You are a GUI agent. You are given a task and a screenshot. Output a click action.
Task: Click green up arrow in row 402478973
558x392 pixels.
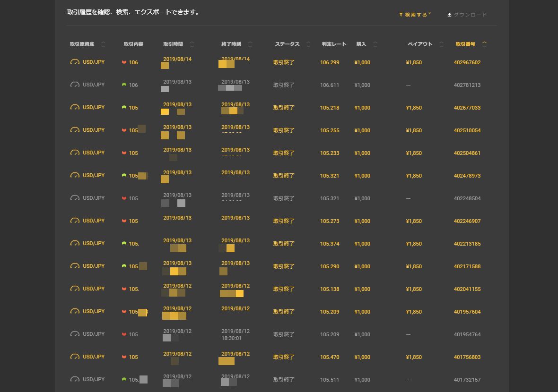tap(124, 175)
